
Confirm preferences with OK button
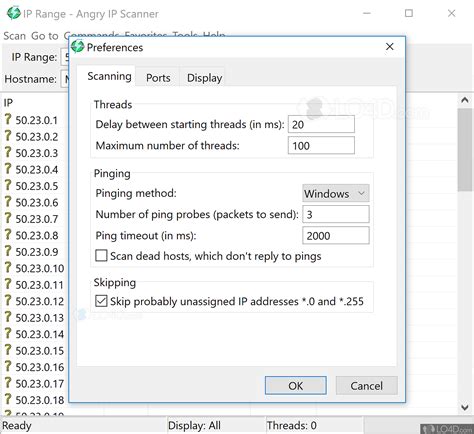(296, 386)
